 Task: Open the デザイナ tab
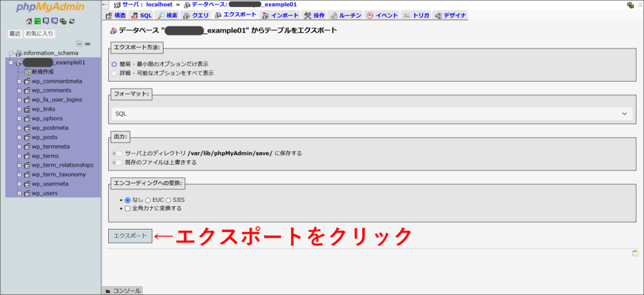pyautogui.click(x=450, y=16)
